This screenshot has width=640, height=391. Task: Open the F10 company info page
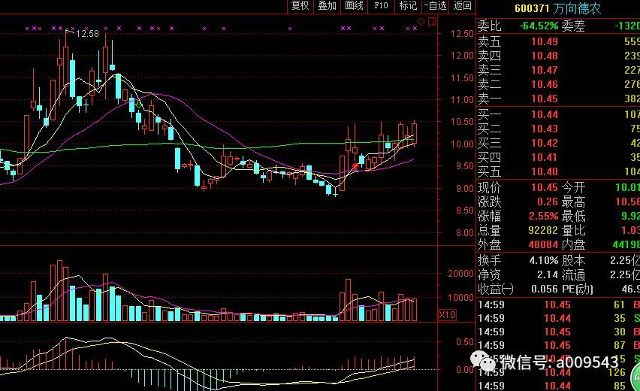[x=381, y=6]
